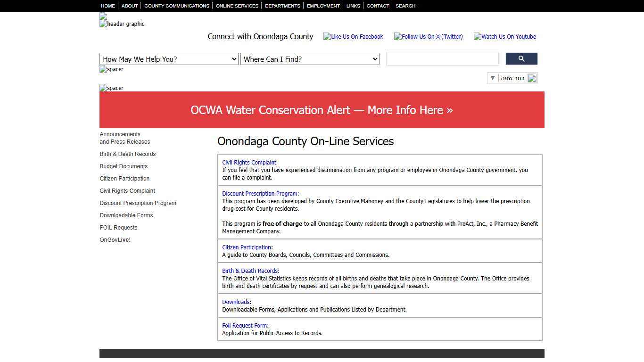644x362 pixels.
Task: Click into the site search text field
Action: pyautogui.click(x=442, y=59)
